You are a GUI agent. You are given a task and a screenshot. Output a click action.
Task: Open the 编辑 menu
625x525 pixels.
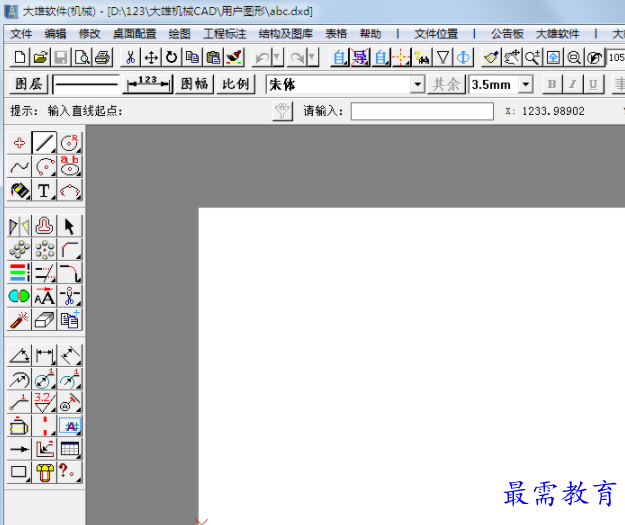click(x=55, y=34)
